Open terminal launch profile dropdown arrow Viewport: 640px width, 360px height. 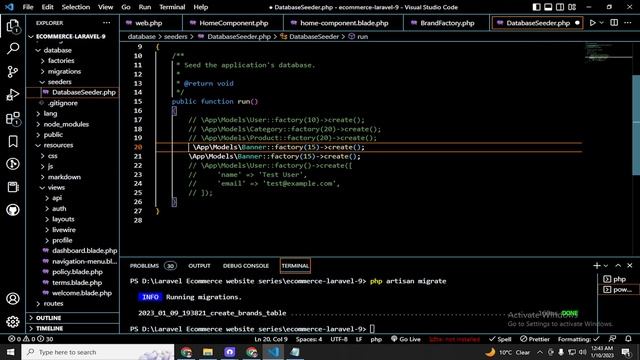[x=606, y=266]
